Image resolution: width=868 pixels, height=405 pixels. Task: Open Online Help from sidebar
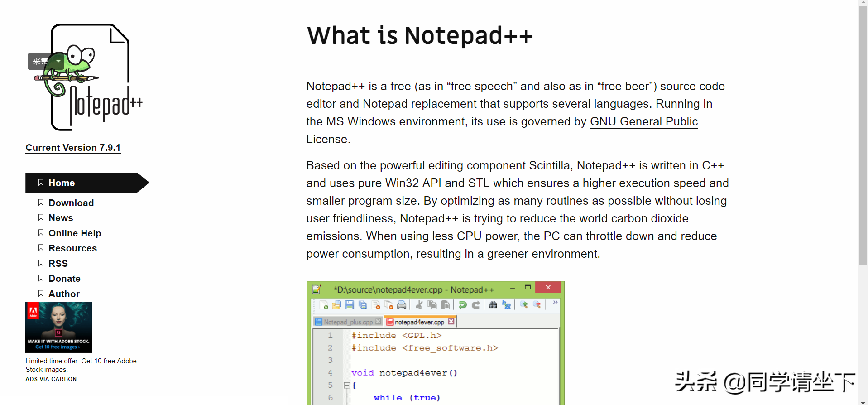click(75, 233)
